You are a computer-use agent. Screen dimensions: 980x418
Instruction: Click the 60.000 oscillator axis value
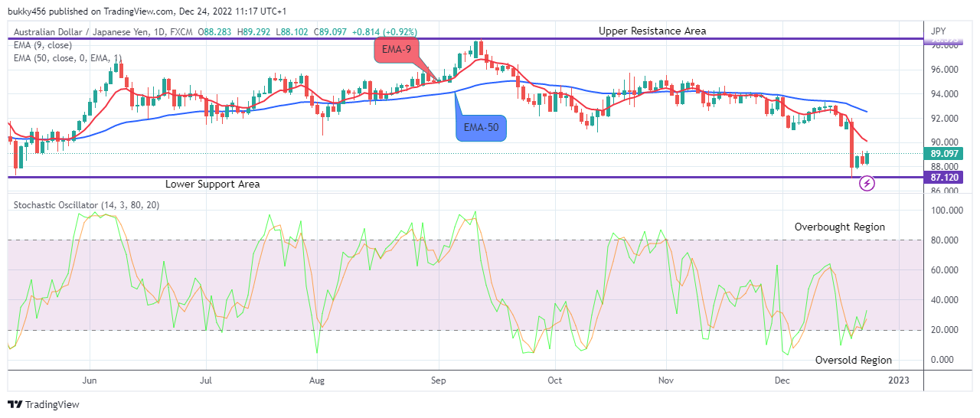click(945, 270)
